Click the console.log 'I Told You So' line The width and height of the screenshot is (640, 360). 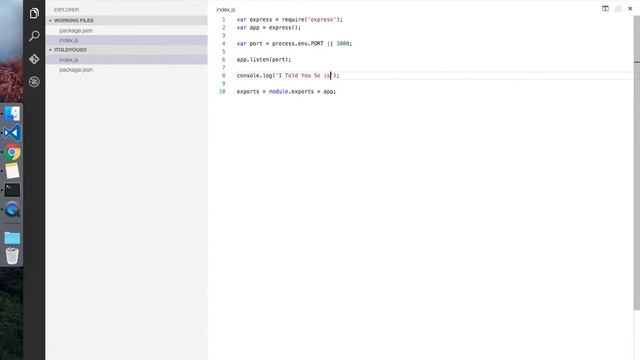click(288, 76)
